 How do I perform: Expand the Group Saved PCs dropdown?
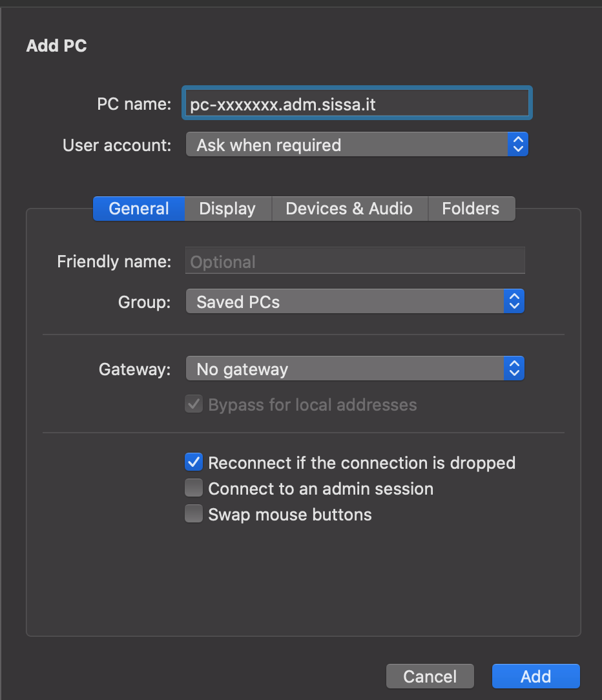pyautogui.click(x=355, y=302)
